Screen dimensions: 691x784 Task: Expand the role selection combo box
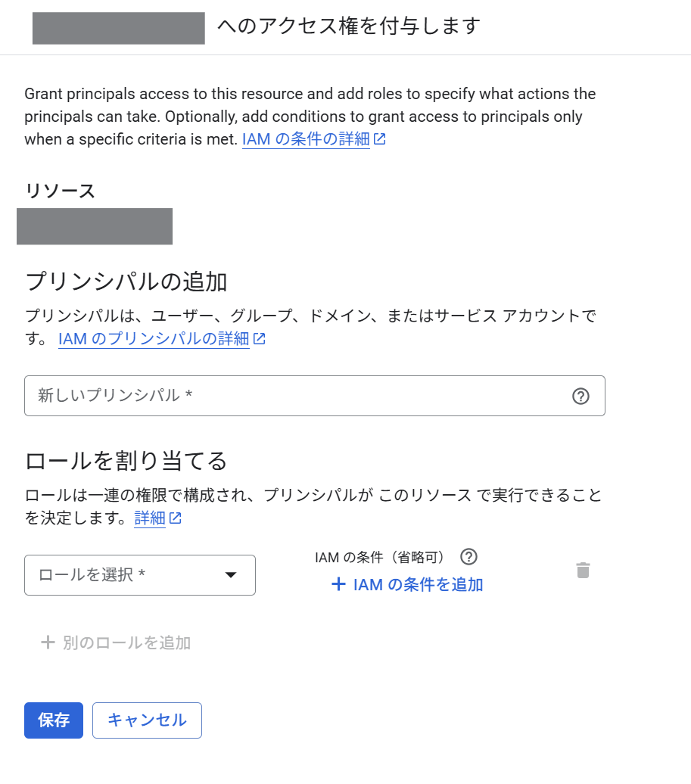coord(140,575)
